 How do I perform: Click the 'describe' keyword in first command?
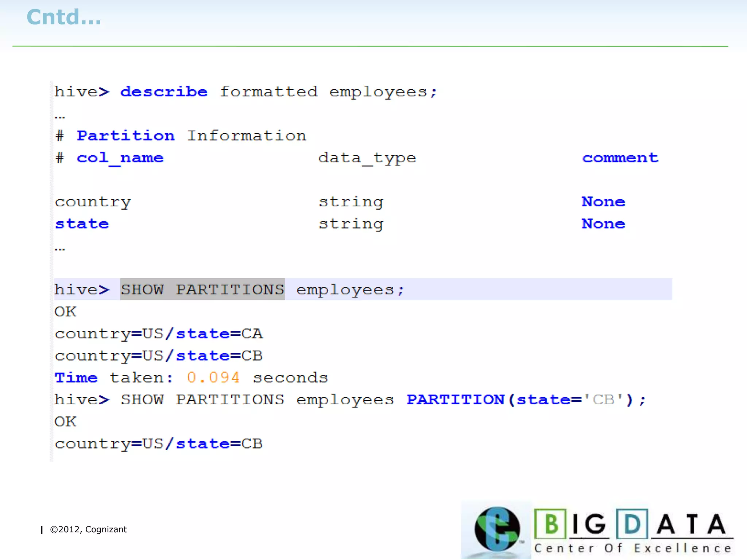click(164, 92)
